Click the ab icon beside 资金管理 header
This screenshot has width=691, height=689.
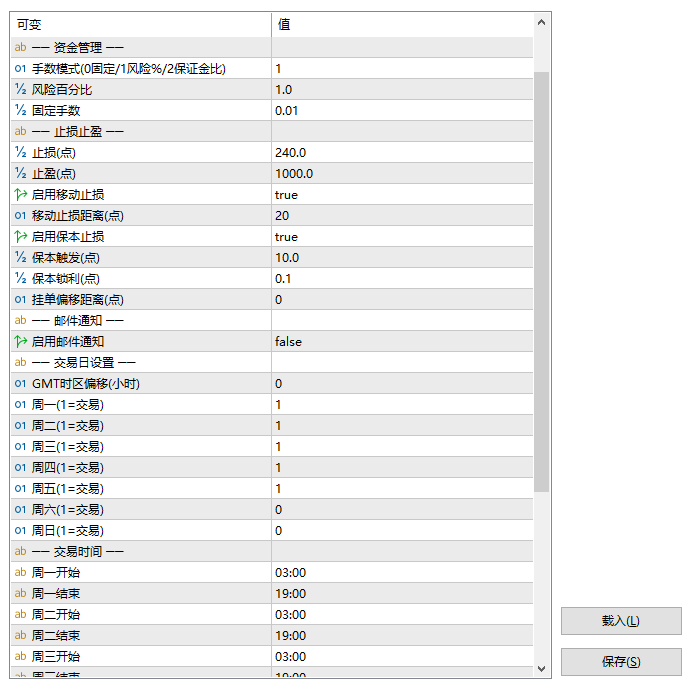coord(20,47)
